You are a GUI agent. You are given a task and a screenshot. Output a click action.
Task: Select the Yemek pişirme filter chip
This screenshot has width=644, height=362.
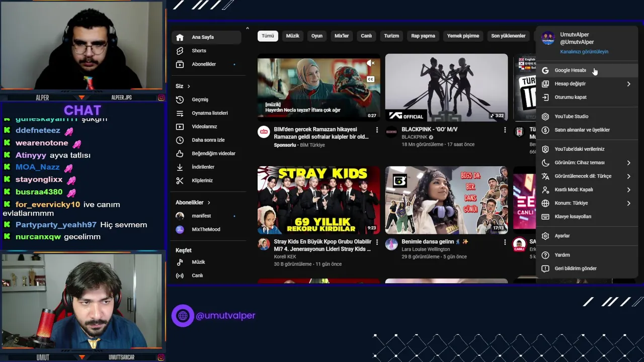(463, 36)
